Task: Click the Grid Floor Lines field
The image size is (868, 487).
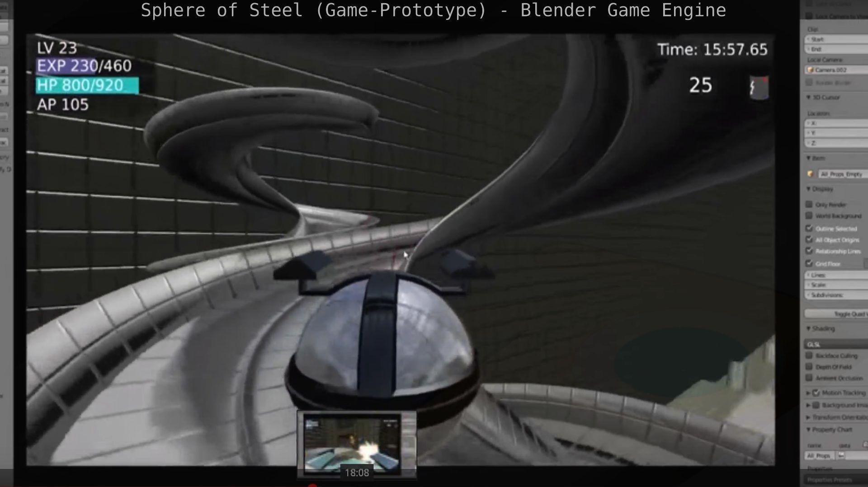Action: tap(837, 275)
